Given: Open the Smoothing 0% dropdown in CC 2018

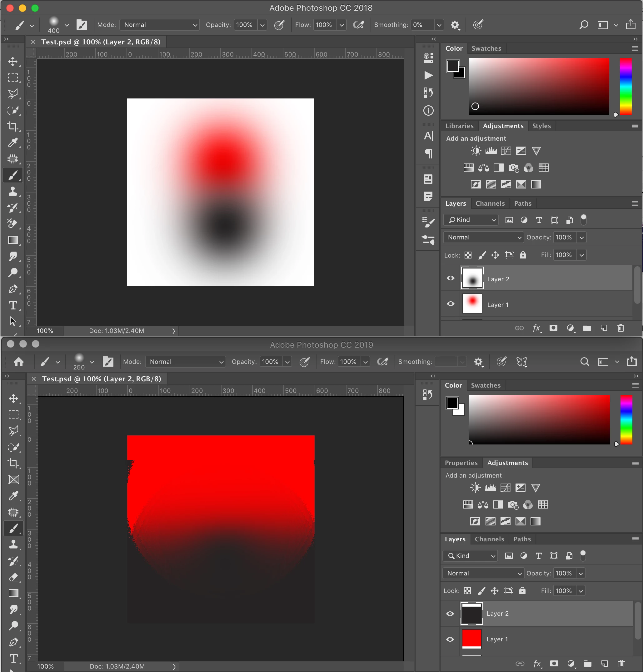Looking at the screenshot, I should [439, 25].
